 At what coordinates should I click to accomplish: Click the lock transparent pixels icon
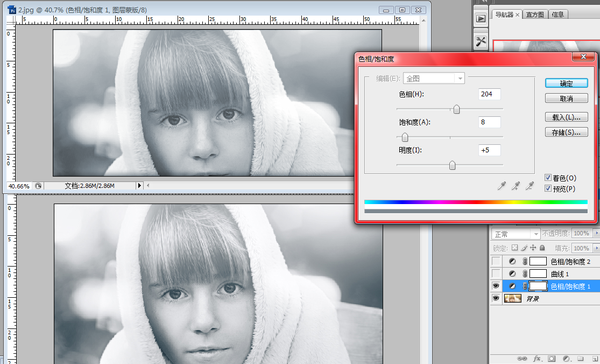(515, 248)
